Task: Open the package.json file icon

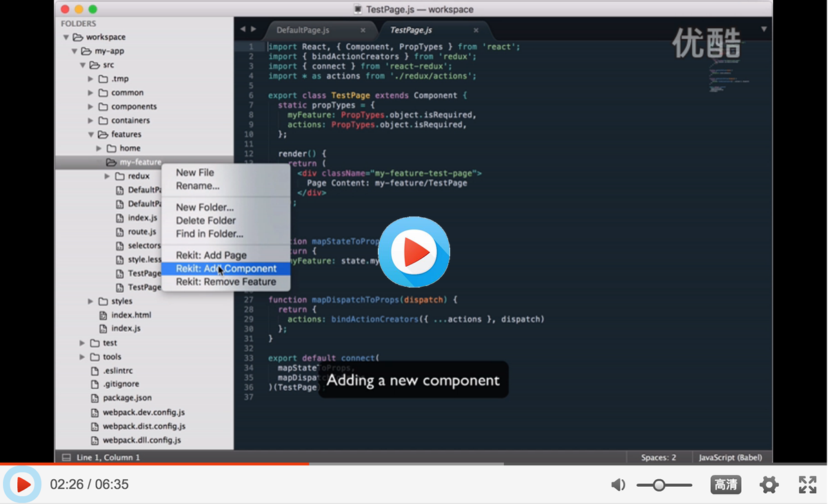Action: click(x=94, y=398)
